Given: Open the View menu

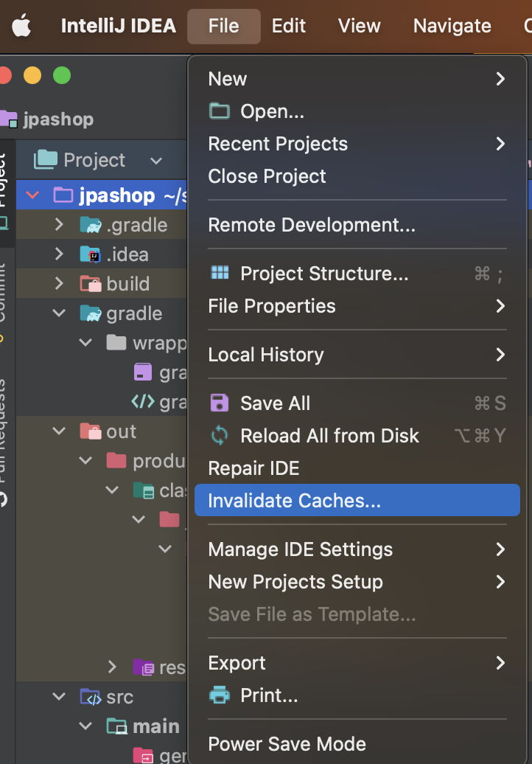Looking at the screenshot, I should [359, 26].
